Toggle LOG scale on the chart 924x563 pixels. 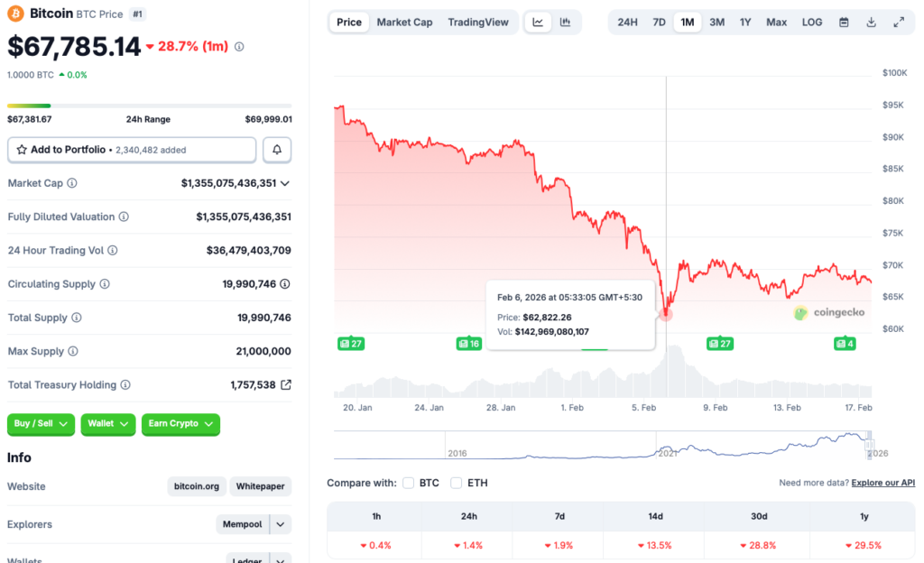[811, 22]
